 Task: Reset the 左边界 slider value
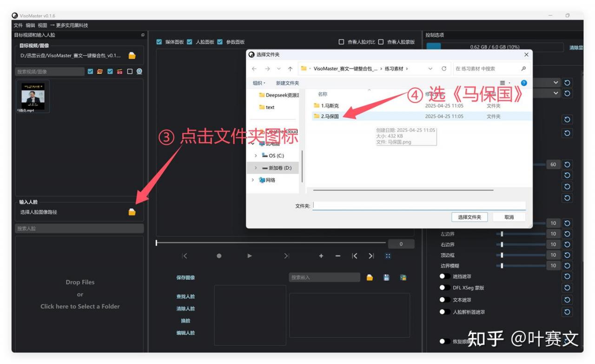coord(567,234)
